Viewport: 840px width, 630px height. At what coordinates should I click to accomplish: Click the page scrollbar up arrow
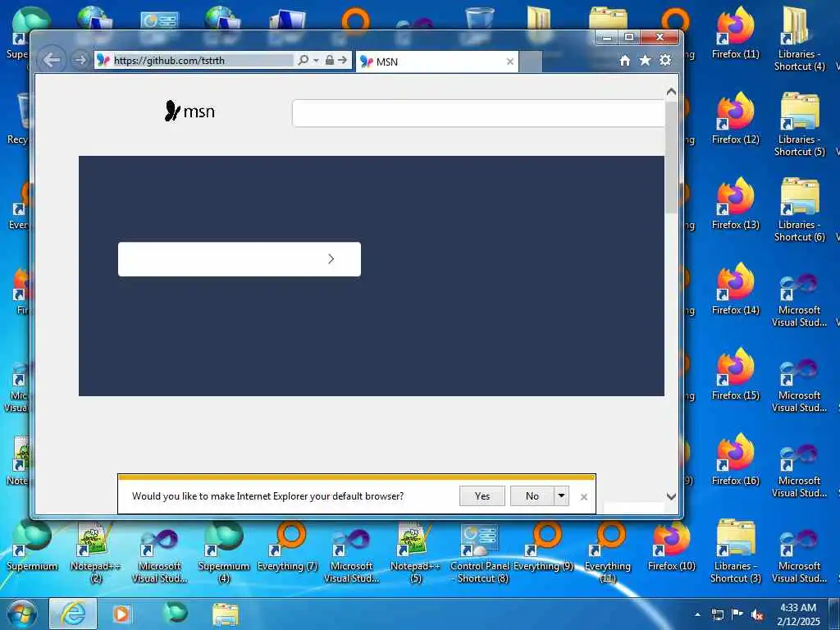[671, 92]
